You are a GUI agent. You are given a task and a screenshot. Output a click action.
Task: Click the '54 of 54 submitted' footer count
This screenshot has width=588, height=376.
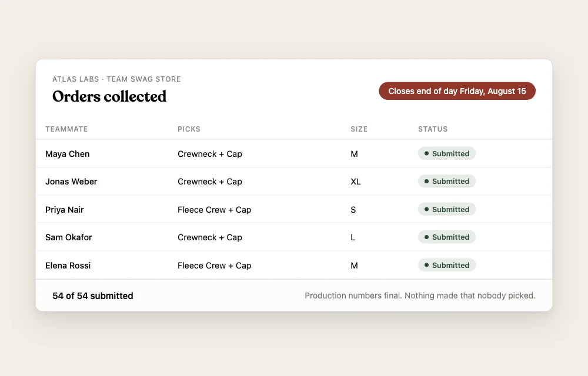click(93, 296)
